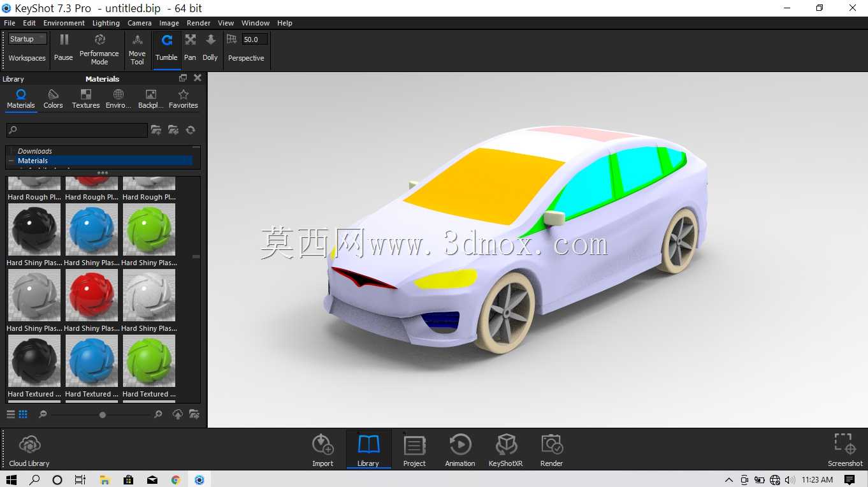Switch to the Materials library tab
The width and height of the screenshot is (868, 487).
point(21,99)
